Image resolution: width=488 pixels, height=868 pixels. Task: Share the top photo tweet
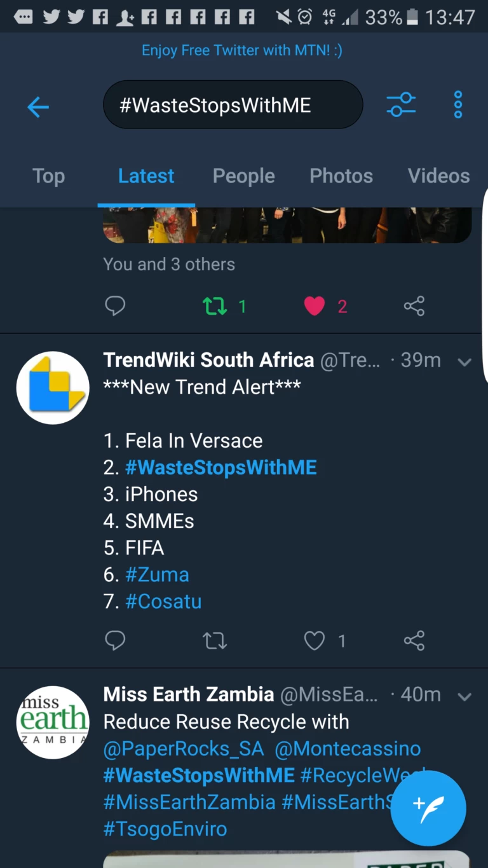point(414,307)
